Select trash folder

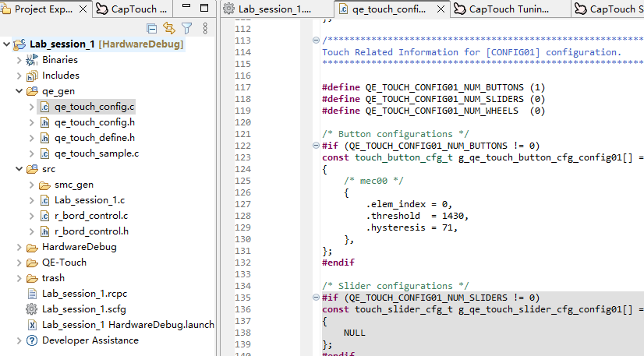point(53,278)
